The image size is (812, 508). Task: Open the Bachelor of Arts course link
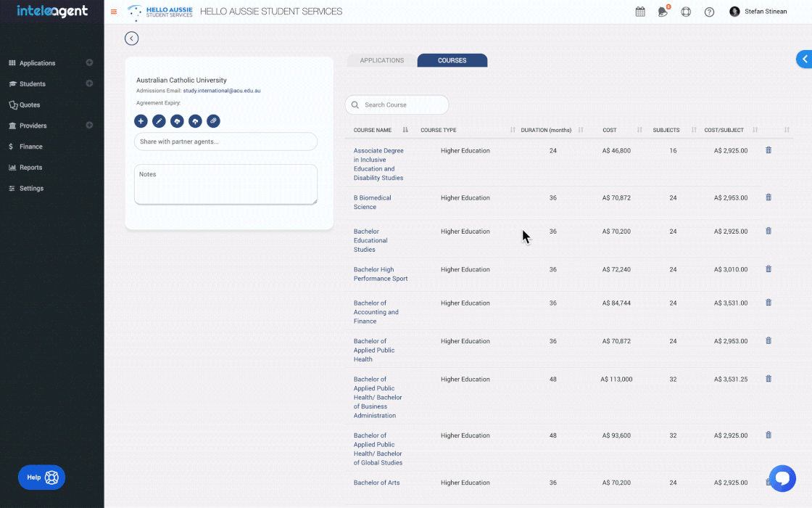(x=376, y=483)
